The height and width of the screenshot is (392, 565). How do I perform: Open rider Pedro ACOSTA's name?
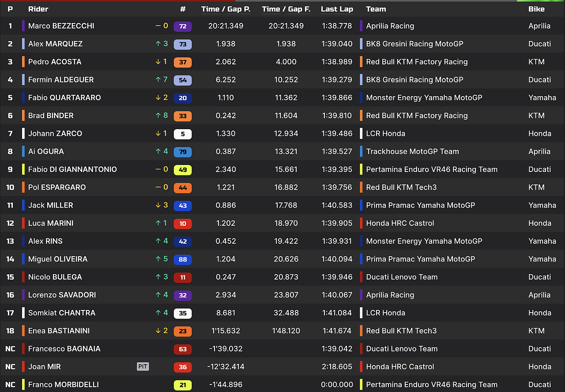[55, 62]
